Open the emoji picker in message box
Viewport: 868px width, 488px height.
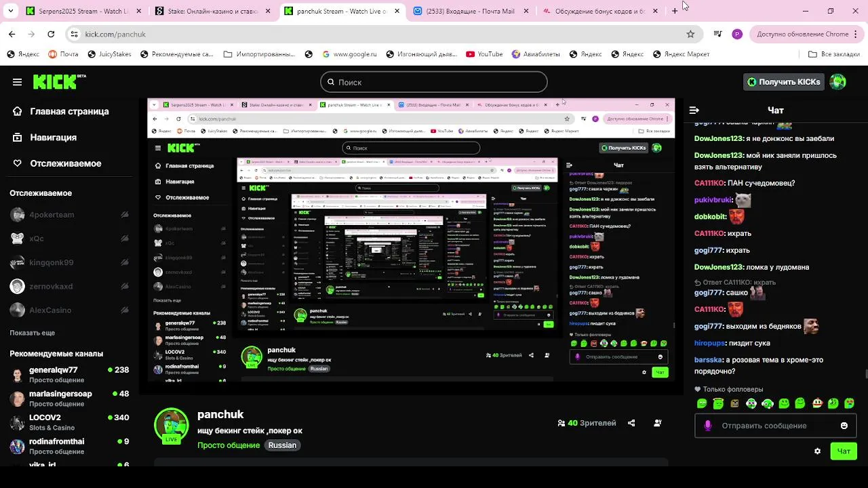pos(844,426)
